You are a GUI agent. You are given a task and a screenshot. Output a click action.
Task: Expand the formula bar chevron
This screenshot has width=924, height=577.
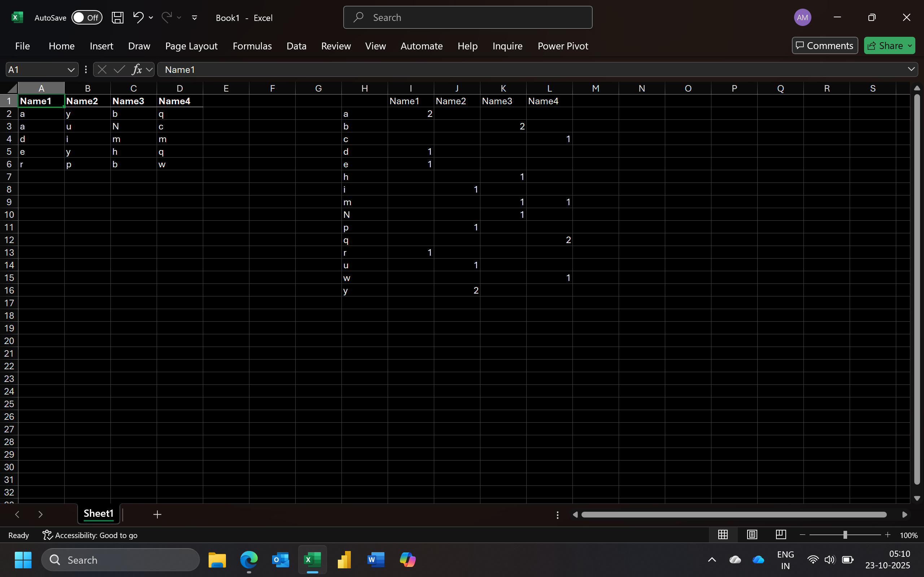click(911, 69)
